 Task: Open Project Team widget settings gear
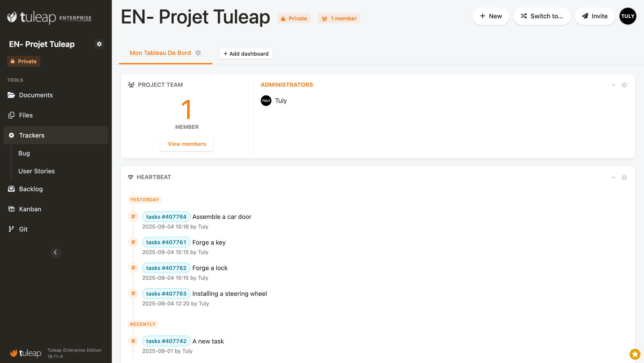pos(624,85)
